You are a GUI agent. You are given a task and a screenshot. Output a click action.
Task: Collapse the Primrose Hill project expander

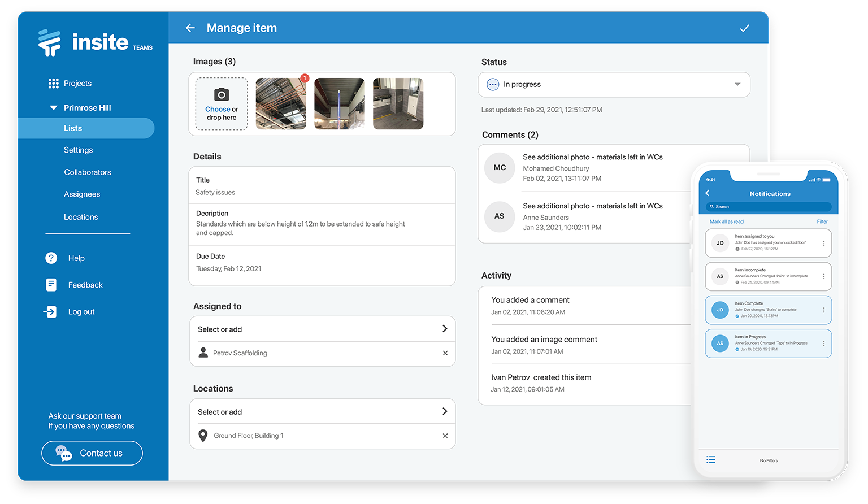(x=53, y=107)
